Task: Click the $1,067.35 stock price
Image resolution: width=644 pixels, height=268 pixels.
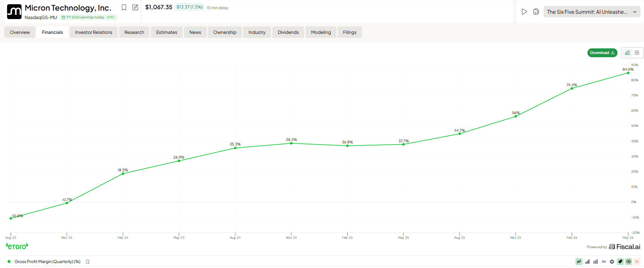Action: click(159, 7)
